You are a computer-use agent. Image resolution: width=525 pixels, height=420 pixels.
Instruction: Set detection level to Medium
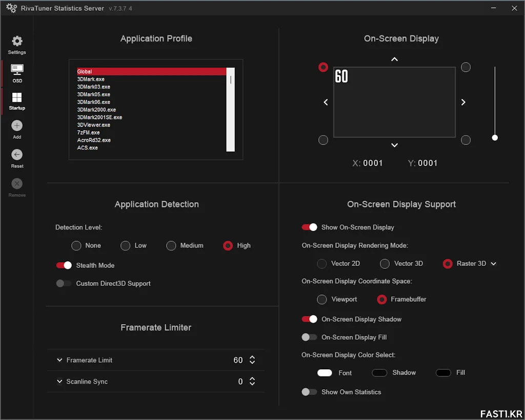point(171,246)
